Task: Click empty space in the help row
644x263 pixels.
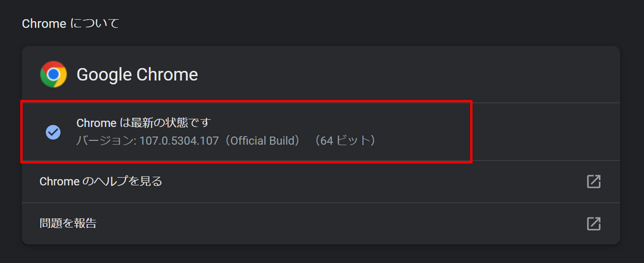Action: point(372,182)
